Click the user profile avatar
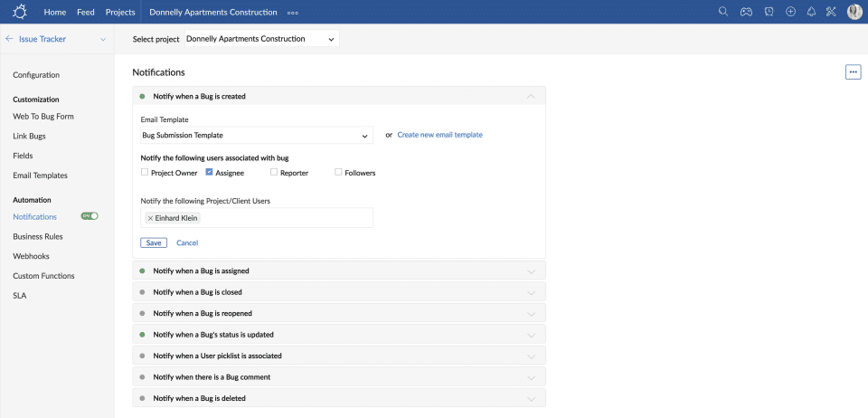The image size is (868, 418). pyautogui.click(x=854, y=12)
